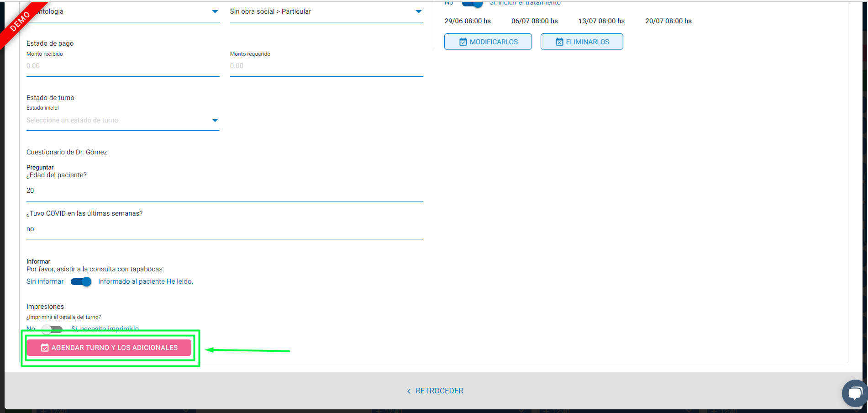Image resolution: width=868 pixels, height=413 pixels.
Task: Click the Monto recibido input field
Action: pyautogui.click(x=123, y=66)
